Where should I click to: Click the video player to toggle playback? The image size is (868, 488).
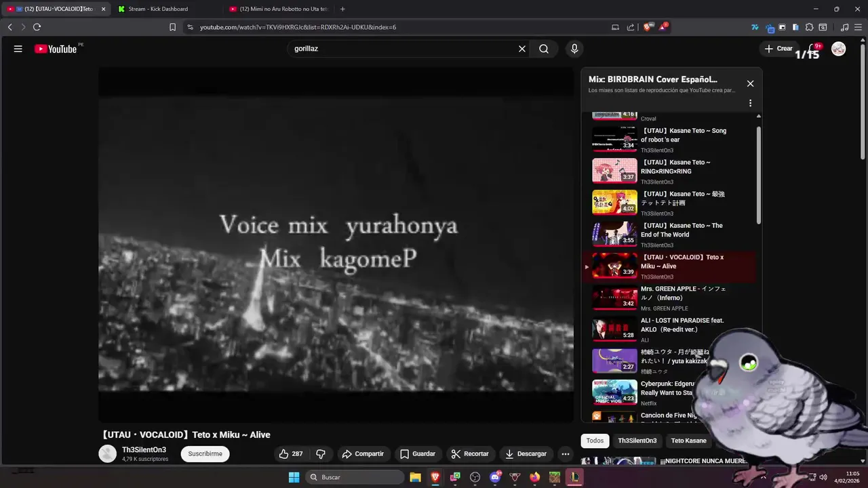[x=336, y=245]
